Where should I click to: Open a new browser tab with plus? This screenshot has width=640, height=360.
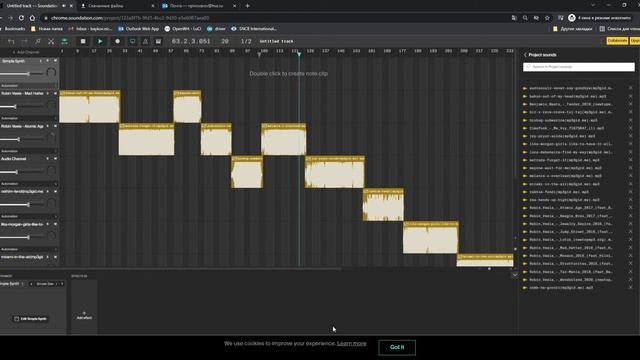click(247, 6)
